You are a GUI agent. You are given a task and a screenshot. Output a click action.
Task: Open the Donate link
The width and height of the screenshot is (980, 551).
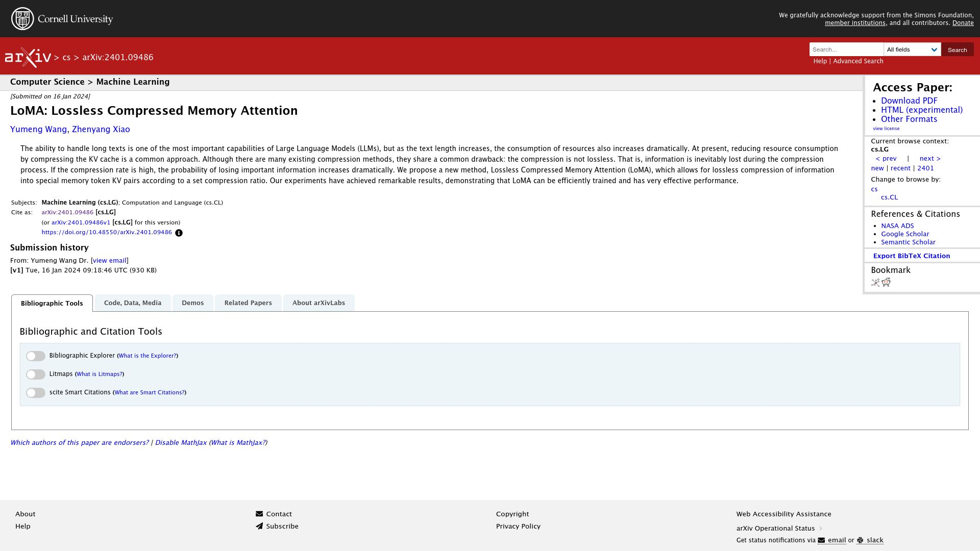(x=963, y=23)
